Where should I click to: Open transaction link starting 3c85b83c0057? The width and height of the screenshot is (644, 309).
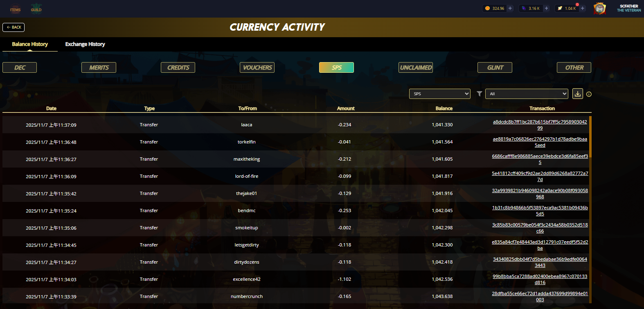point(540,228)
